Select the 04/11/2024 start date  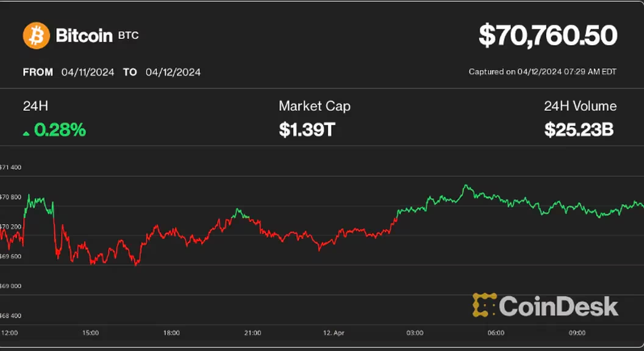[88, 72]
